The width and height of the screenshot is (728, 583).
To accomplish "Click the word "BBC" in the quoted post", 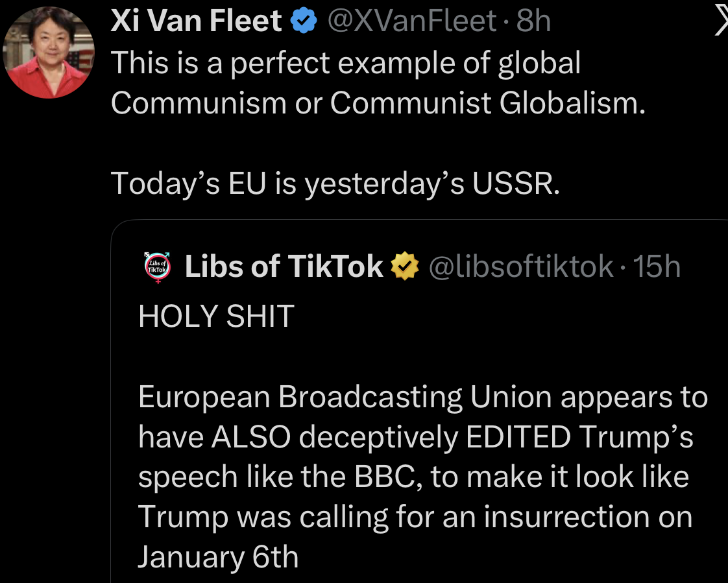I will pyautogui.click(x=378, y=477).
